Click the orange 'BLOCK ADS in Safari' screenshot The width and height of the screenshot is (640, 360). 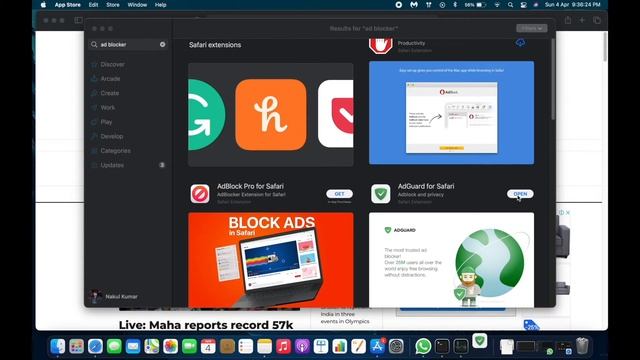pos(271,260)
